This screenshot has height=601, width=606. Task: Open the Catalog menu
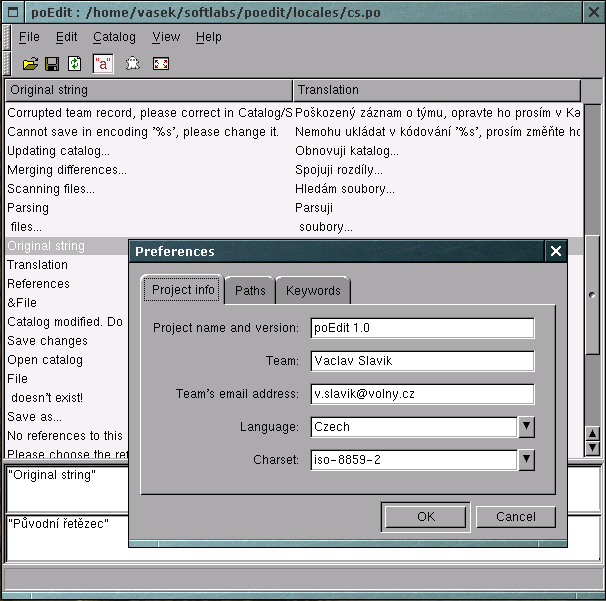coord(114,37)
